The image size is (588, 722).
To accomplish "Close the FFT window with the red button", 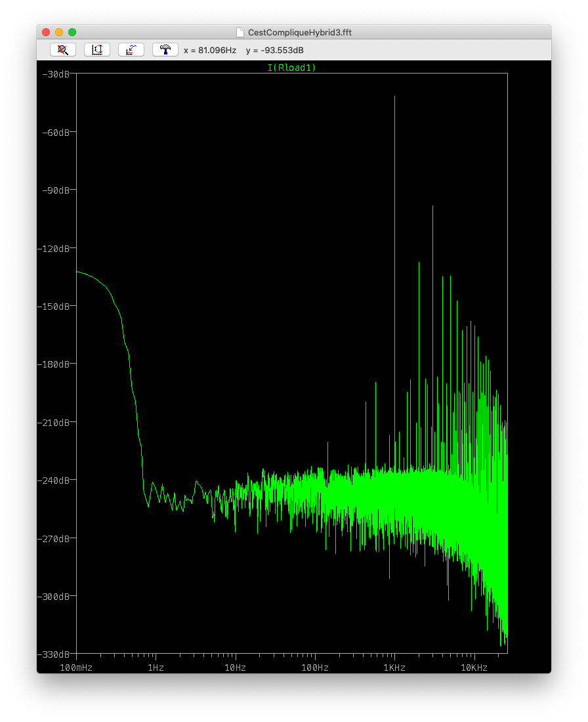I will coord(45,32).
